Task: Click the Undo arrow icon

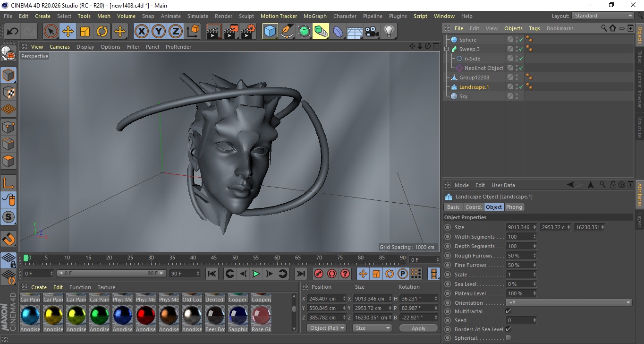Action: [x=12, y=32]
